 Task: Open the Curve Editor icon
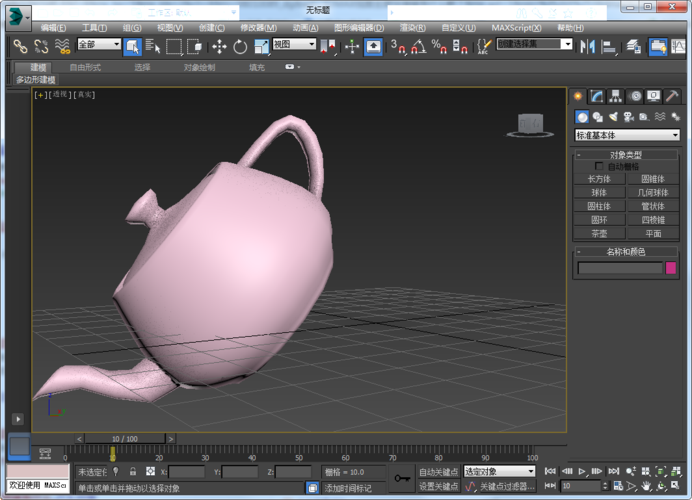[679, 46]
